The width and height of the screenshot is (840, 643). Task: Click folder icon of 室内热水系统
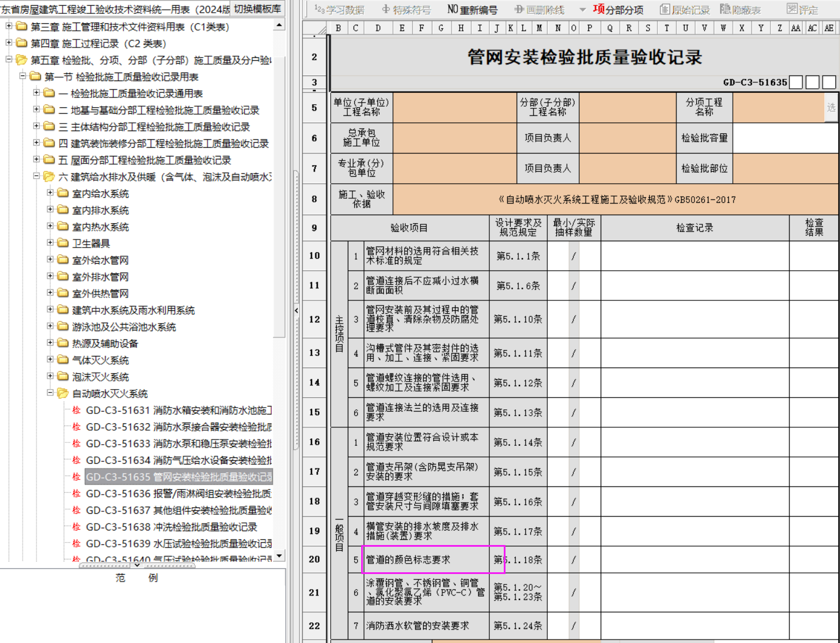coord(63,226)
